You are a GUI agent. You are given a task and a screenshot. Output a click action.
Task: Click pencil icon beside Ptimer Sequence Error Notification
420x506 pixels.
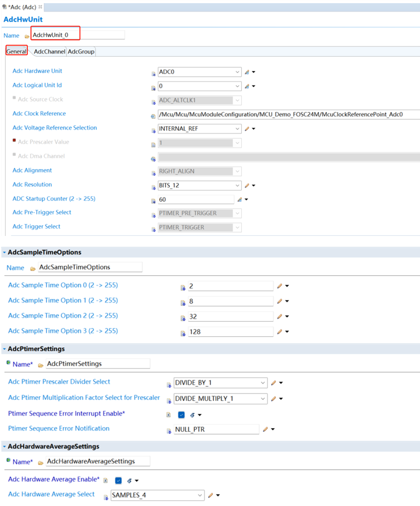click(265, 429)
